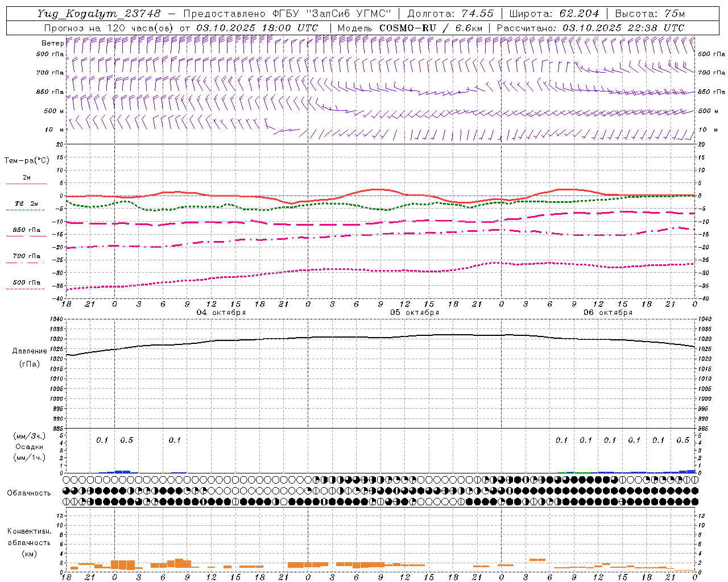Click the Тем-ра(°C) axis title
Viewport: 728px width, 582px height.
27,161
